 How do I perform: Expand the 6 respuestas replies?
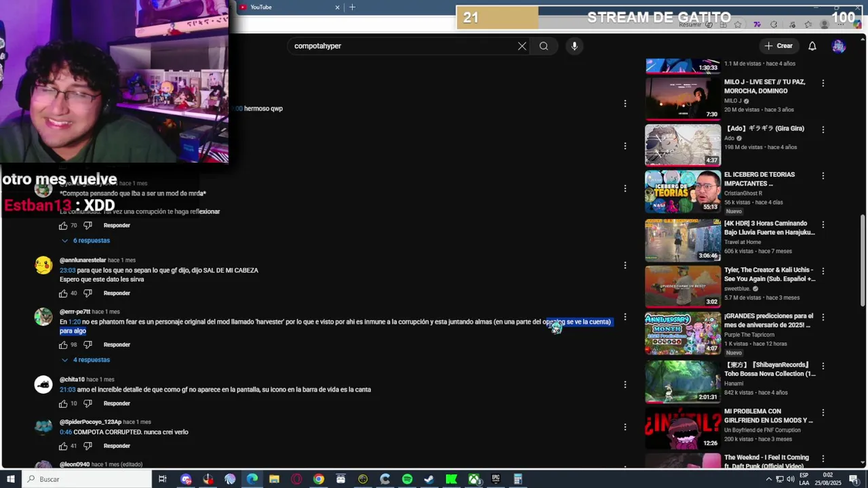(x=85, y=241)
